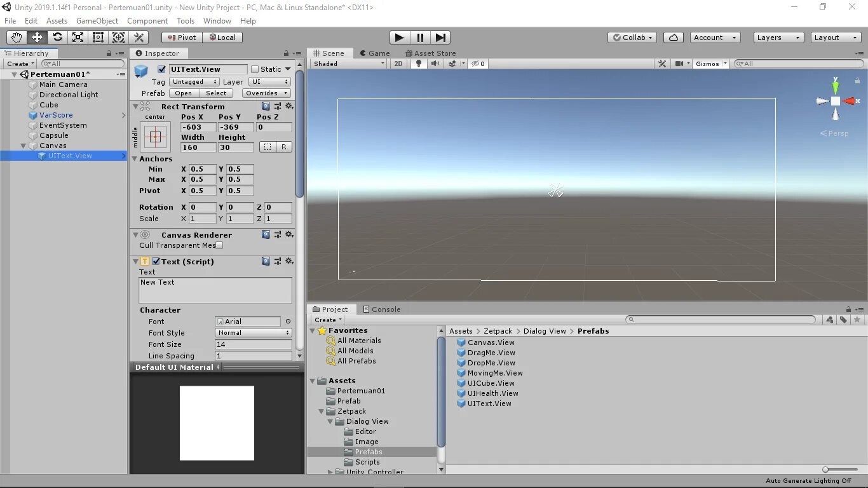Toggle blueprint mode button
This screenshot has width=868, height=488.
[268, 147]
